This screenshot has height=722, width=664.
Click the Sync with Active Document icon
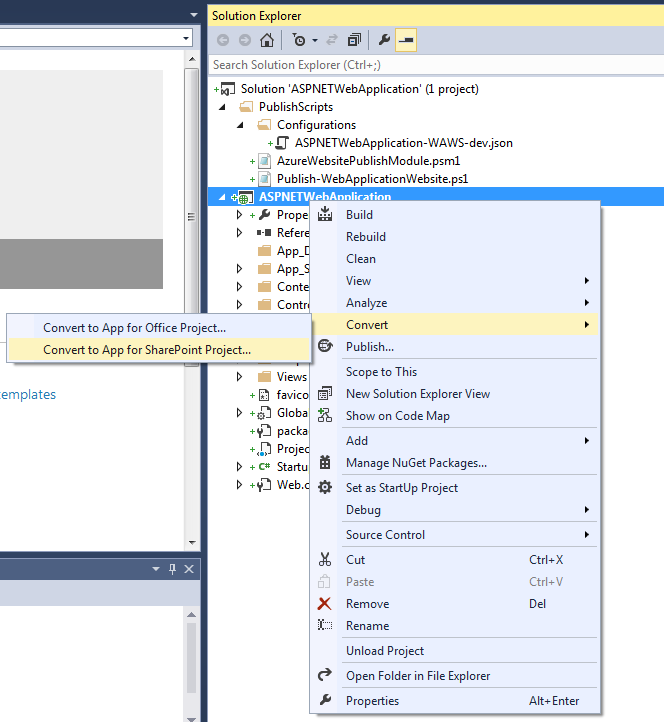[x=332, y=41]
